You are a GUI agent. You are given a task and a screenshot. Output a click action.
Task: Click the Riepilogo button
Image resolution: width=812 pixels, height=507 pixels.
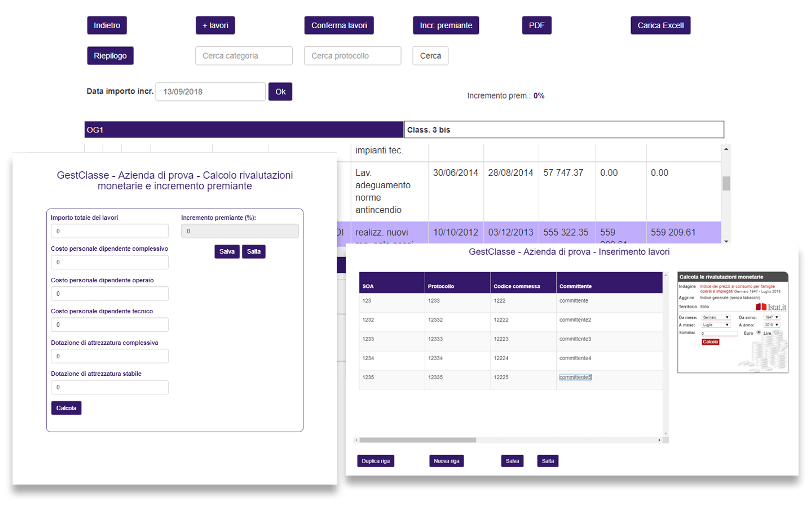(x=110, y=56)
